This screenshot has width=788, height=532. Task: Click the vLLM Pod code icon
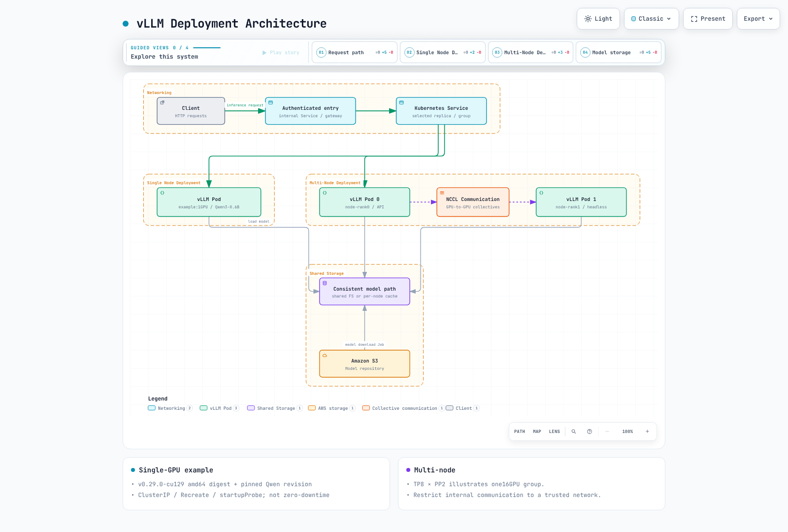pyautogui.click(x=162, y=193)
